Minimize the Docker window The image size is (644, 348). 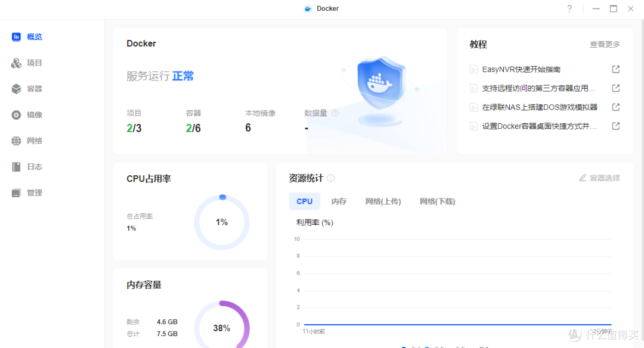point(596,8)
